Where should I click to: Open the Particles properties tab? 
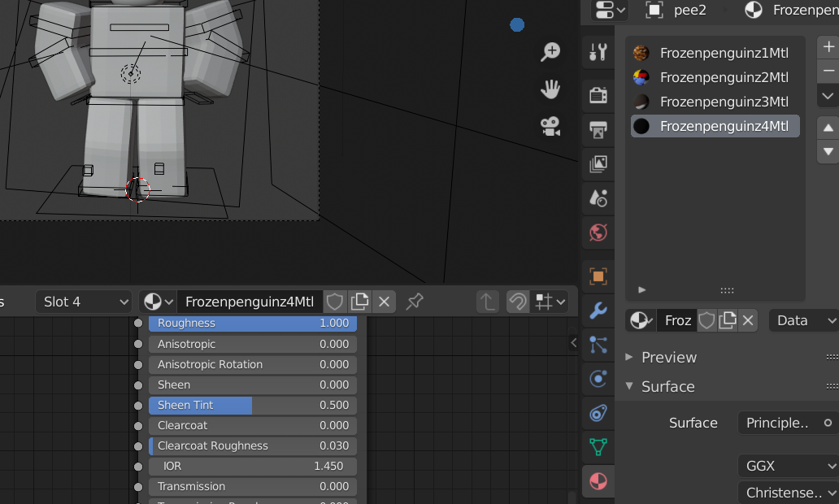[598, 345]
